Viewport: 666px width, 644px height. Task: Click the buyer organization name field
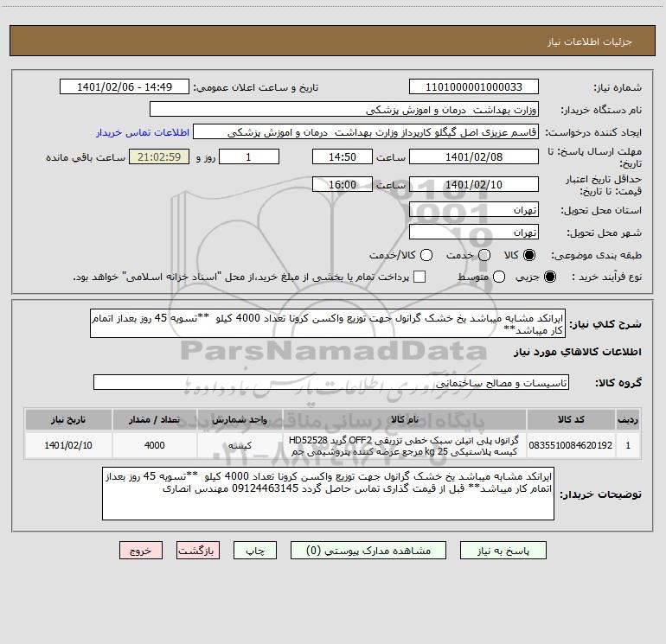[344, 109]
